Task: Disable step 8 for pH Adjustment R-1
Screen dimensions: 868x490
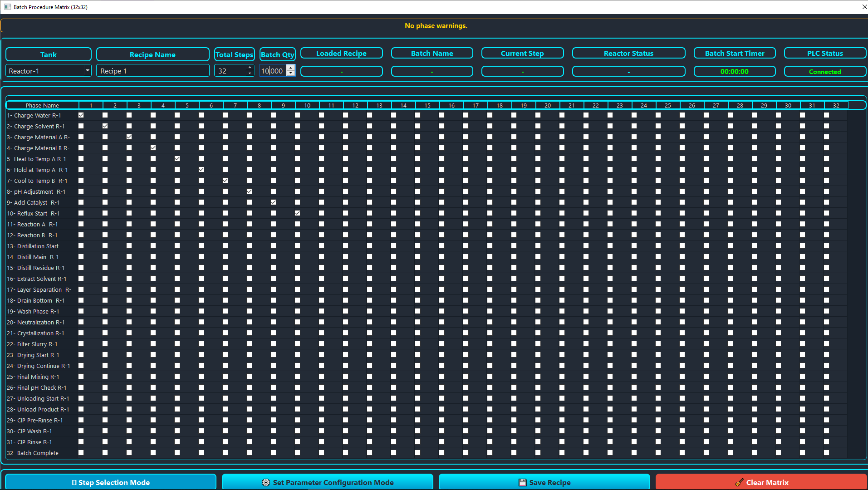Action: (x=249, y=191)
